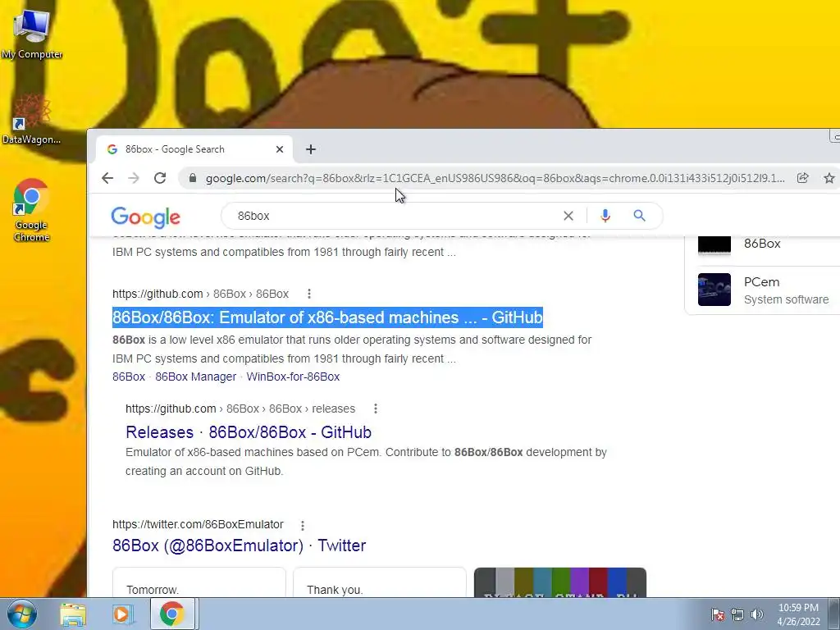The width and height of the screenshot is (840, 630).
Task: Click the 86Box thumbnail in side panel
Action: click(x=714, y=244)
